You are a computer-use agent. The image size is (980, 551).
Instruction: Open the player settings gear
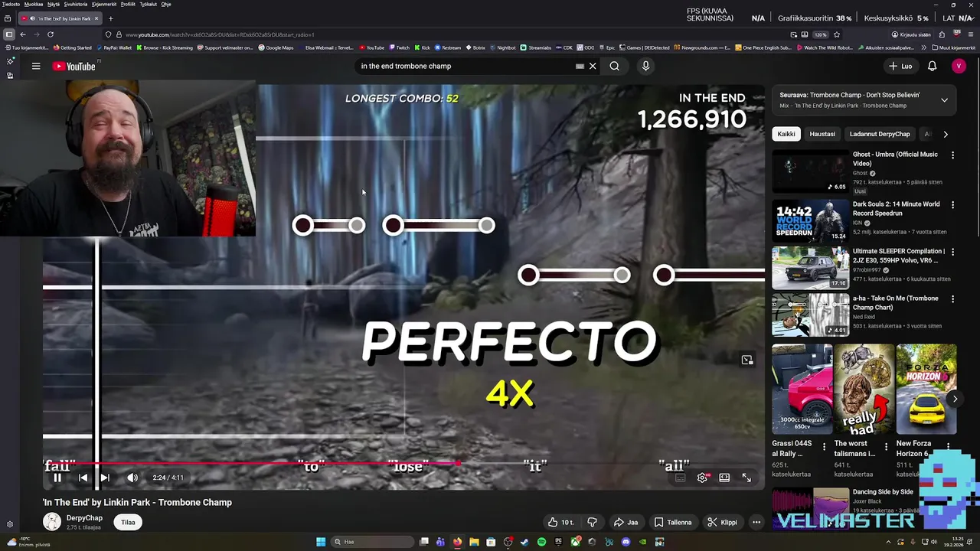(702, 478)
